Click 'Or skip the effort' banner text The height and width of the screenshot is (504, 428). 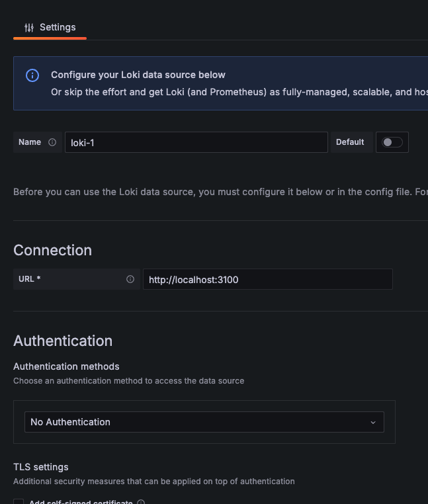click(239, 92)
